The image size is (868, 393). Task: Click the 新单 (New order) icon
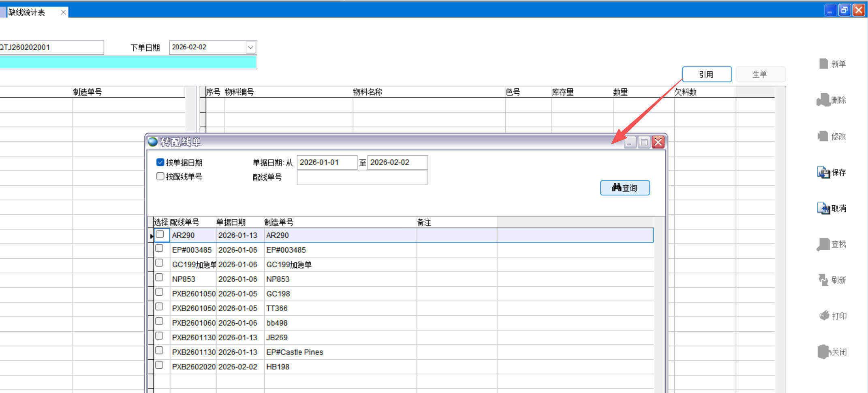click(x=823, y=64)
